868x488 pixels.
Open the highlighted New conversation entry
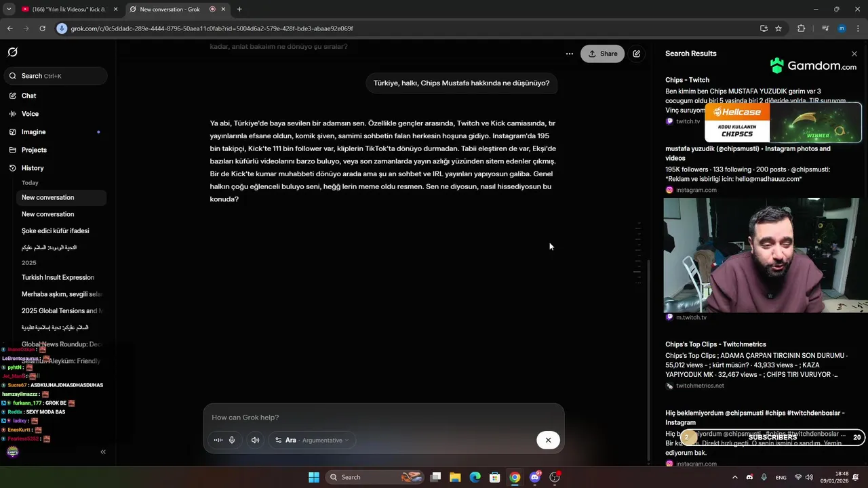(x=61, y=197)
